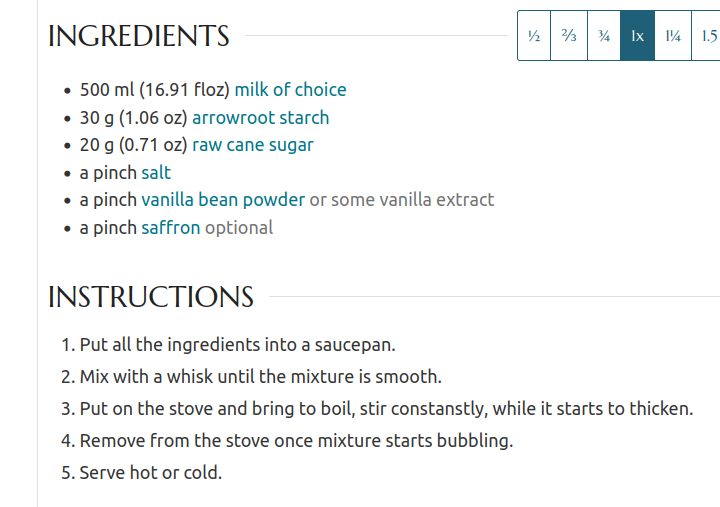This screenshot has height=507, width=720.
Task: Scale the recipe to 1¼ times
Action: tap(673, 36)
